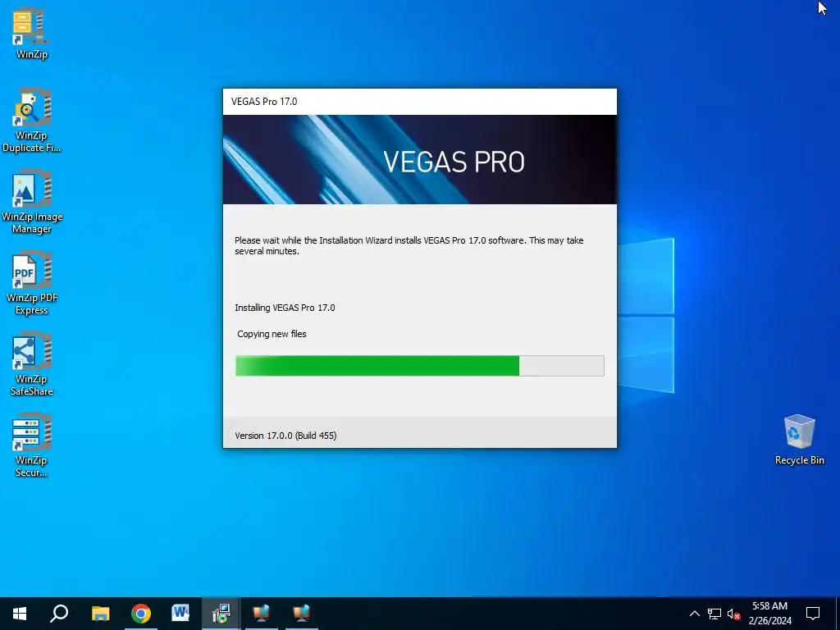Click the muted volume tray icon
Image resolution: width=840 pixels, height=630 pixels.
pyautogui.click(x=734, y=614)
